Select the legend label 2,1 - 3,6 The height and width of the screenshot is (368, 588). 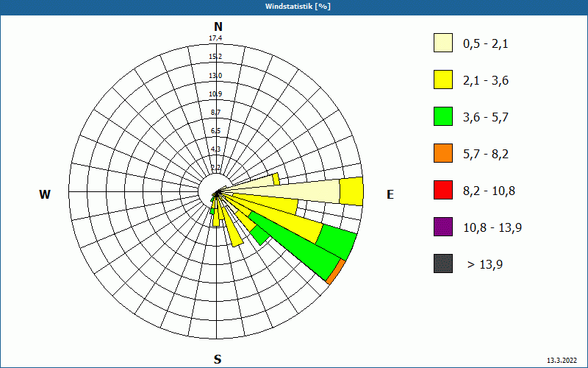click(486, 81)
